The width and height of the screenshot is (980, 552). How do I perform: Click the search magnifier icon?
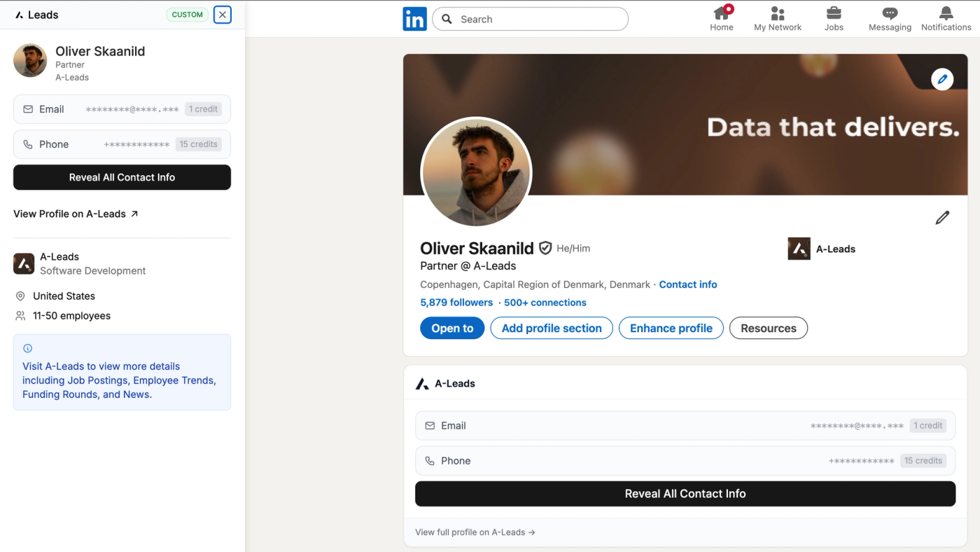click(447, 19)
